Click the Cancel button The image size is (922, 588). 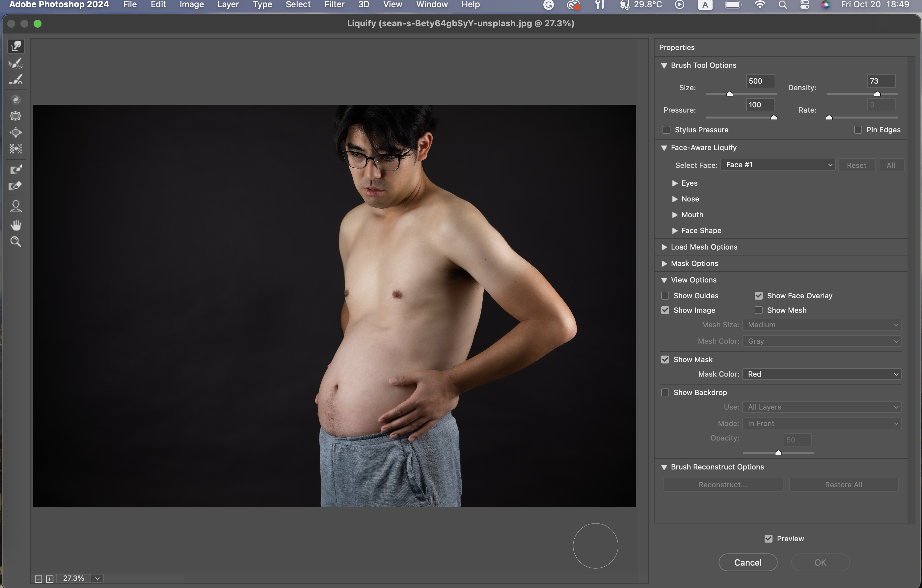(x=747, y=562)
